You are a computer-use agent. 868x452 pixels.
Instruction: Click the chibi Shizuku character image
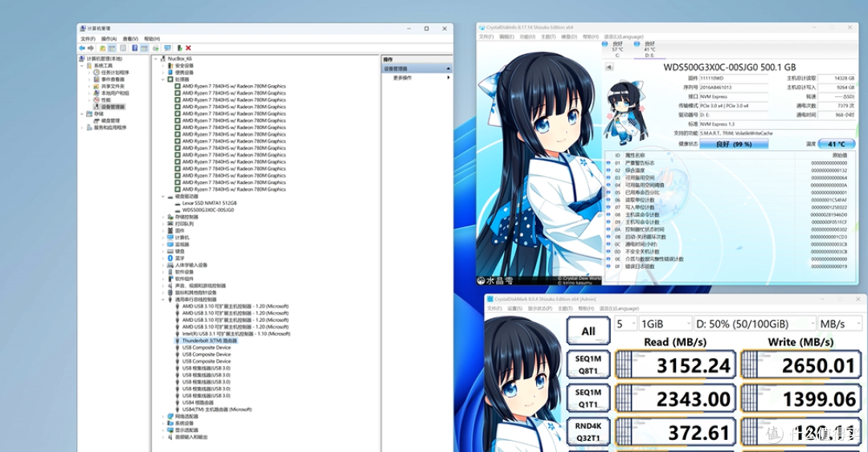pyautogui.click(x=625, y=115)
